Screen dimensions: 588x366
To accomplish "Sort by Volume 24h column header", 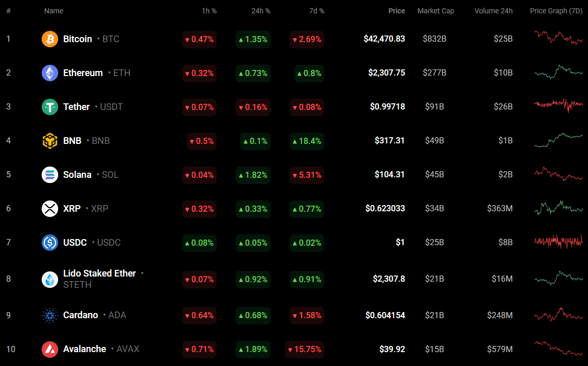I will [x=493, y=11].
